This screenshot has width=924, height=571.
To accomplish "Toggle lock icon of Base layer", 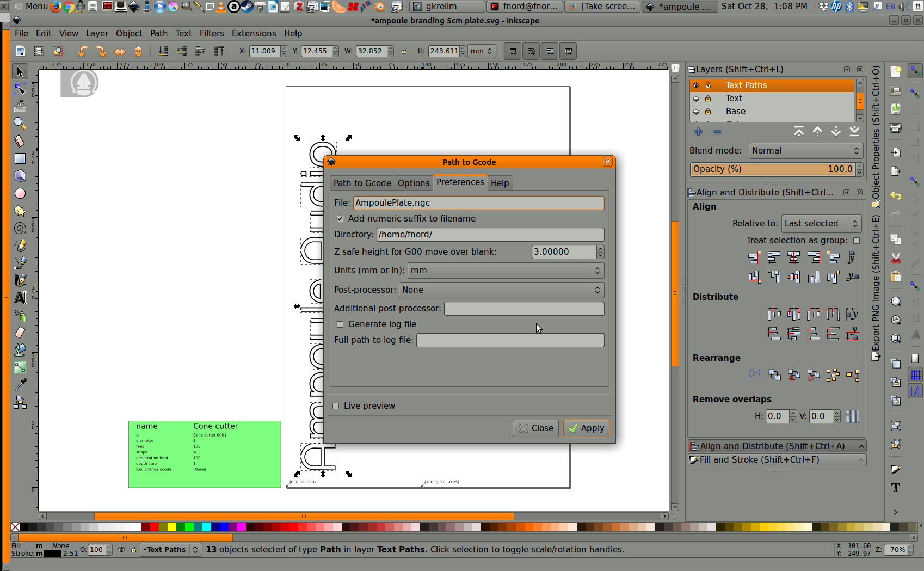I will (x=708, y=112).
